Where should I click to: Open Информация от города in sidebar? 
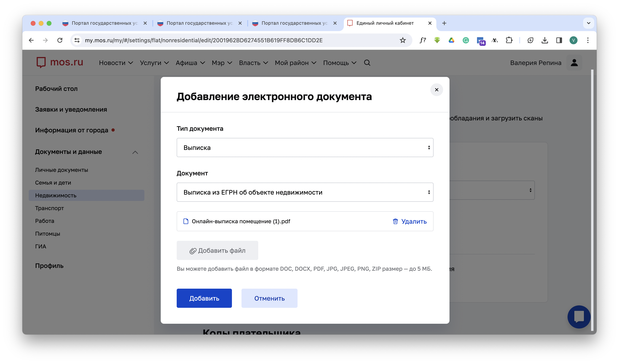pyautogui.click(x=71, y=130)
